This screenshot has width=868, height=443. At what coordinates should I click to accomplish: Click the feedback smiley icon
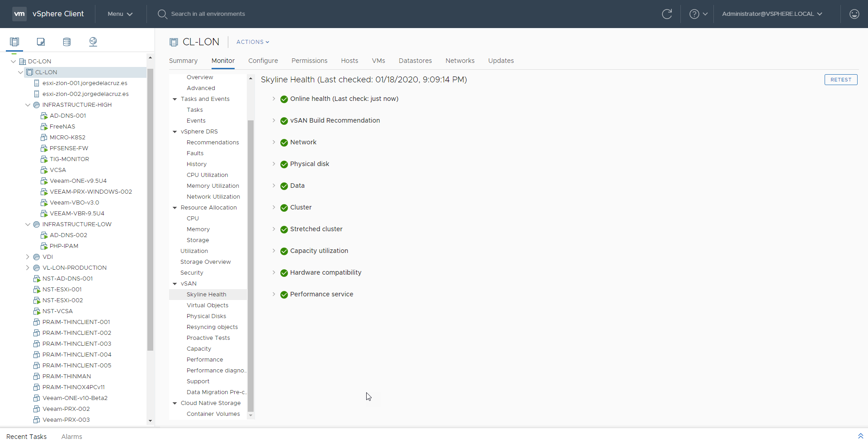[x=854, y=14]
